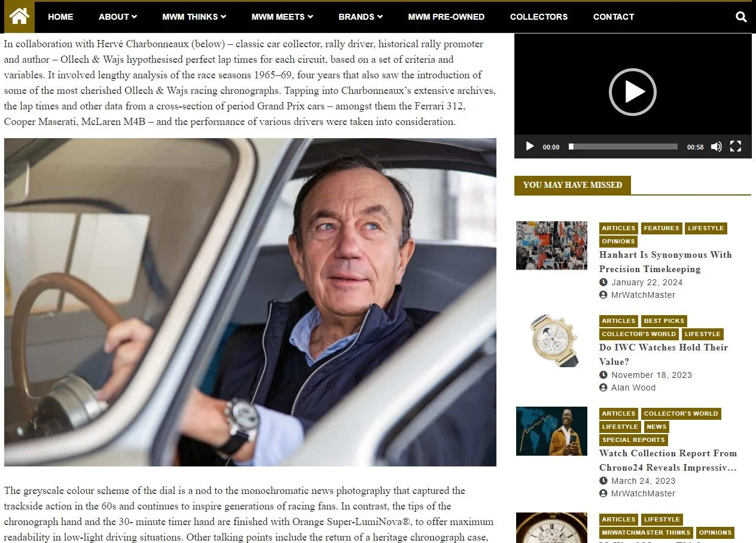Open the COLLECTORS menu item
Image resolution: width=756 pixels, height=543 pixels.
539,17
